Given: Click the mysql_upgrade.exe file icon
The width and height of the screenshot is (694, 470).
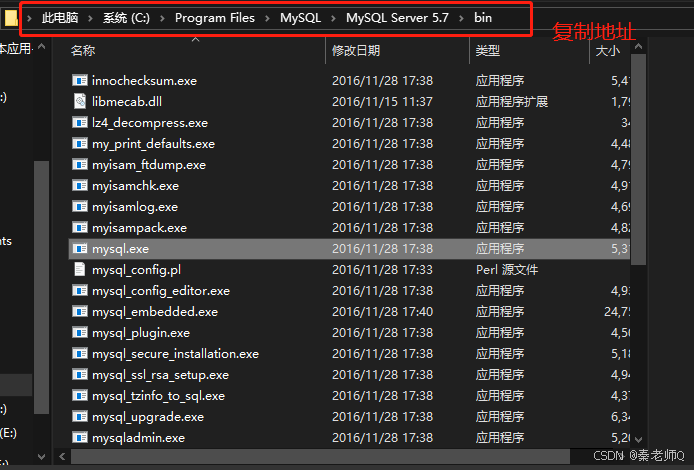Looking at the screenshot, I should click(x=80, y=417).
